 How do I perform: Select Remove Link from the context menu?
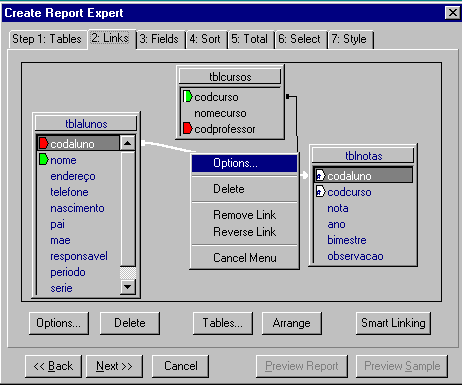coord(244,215)
